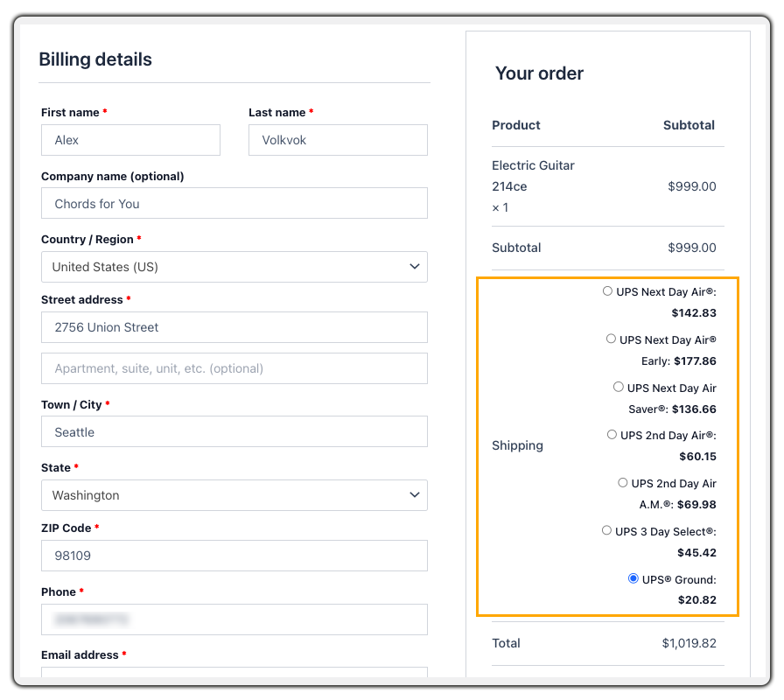This screenshot has width=784, height=700.
Task: Choose UPS 2nd Day Air A.M. shipping
Action: [x=622, y=482]
